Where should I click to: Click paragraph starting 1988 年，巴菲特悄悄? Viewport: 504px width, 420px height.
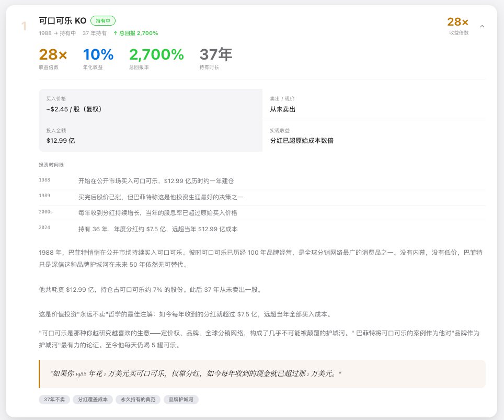[x=261, y=258]
